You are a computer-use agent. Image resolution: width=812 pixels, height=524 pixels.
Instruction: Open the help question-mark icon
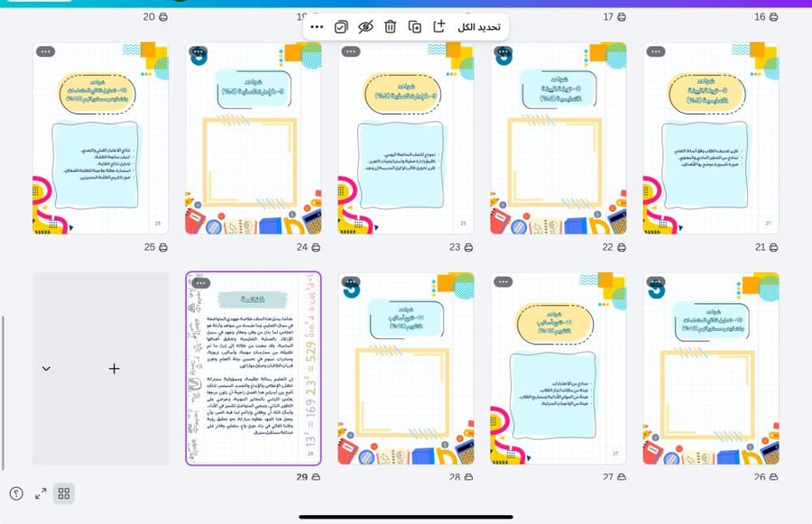(16, 493)
